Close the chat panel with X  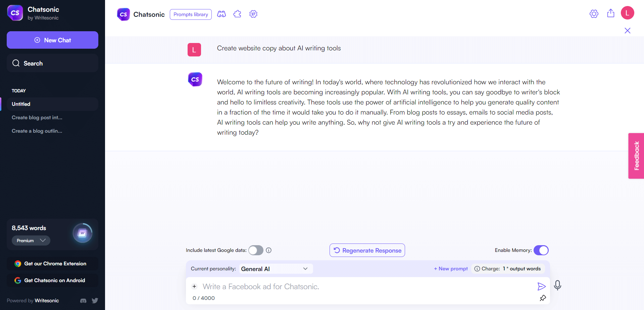click(x=628, y=31)
